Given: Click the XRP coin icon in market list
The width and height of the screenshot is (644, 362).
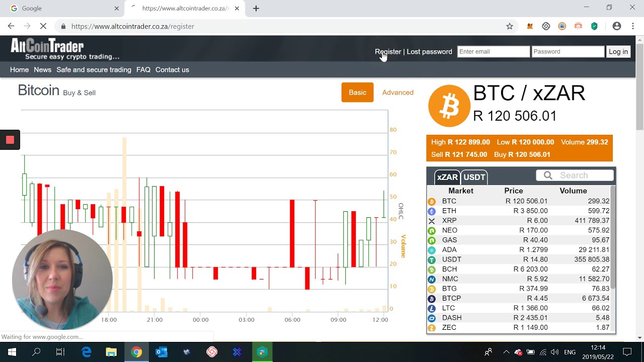Looking at the screenshot, I should click(x=432, y=221).
